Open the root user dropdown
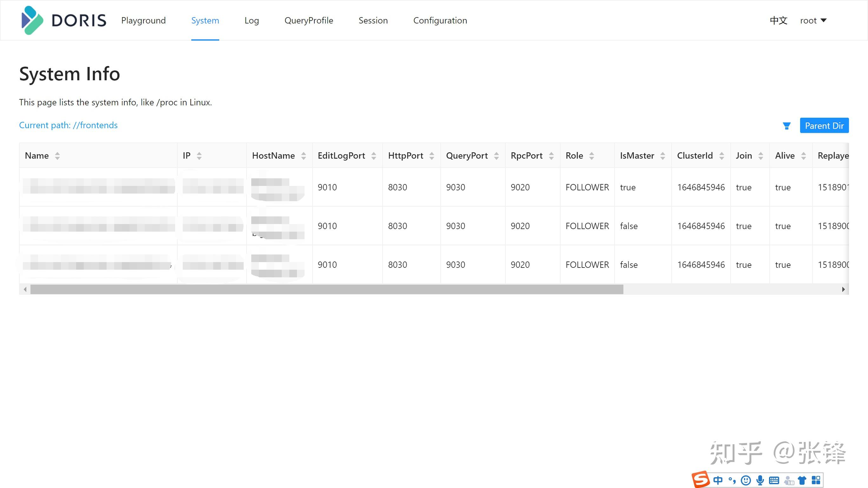The image size is (868, 488). coord(813,21)
